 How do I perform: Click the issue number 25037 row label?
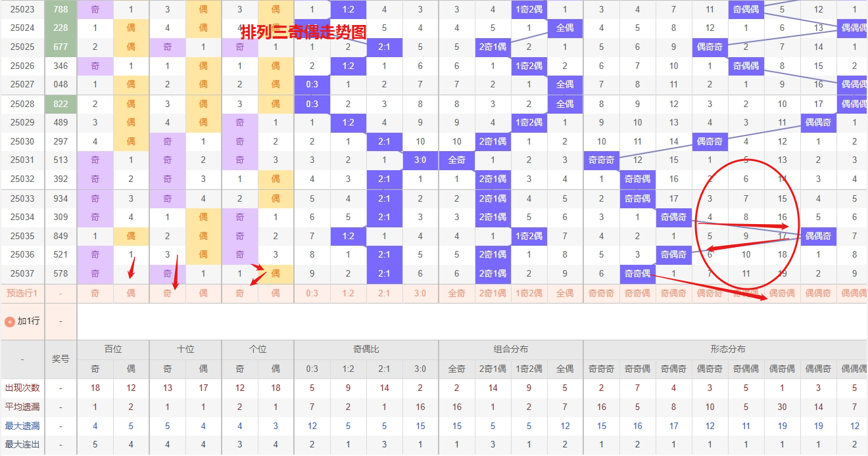(22, 273)
